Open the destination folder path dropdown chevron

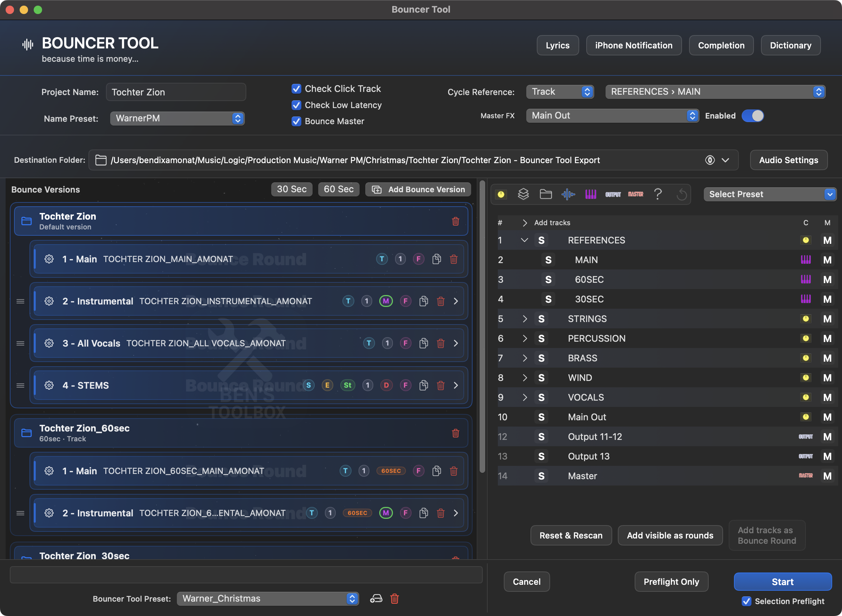point(725,160)
